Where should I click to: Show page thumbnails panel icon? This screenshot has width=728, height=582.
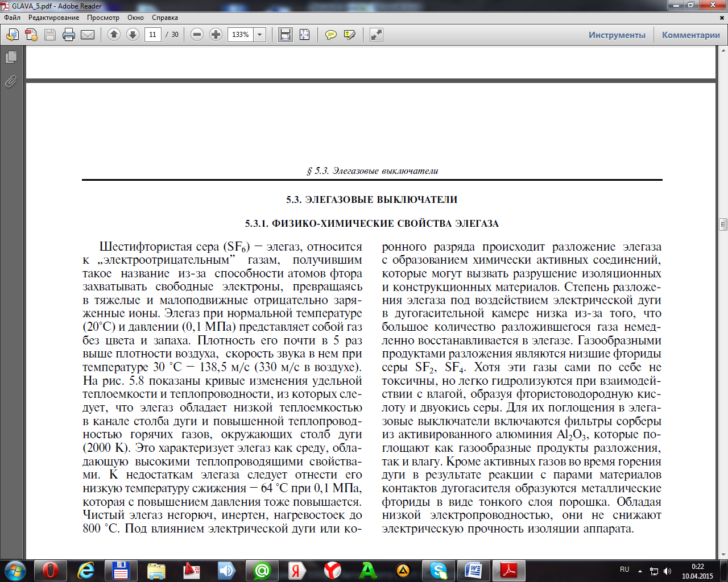[11, 57]
